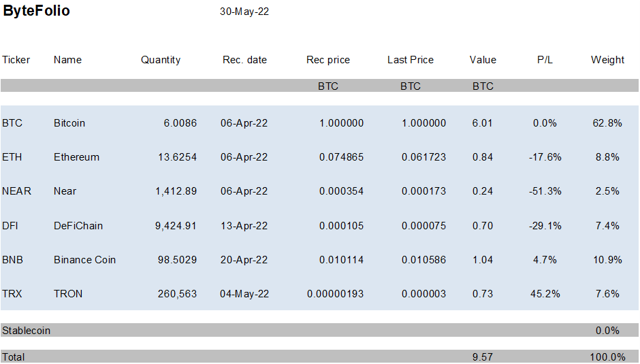Click the Rec. date column header
This screenshot has width=640, height=364.
(244, 60)
